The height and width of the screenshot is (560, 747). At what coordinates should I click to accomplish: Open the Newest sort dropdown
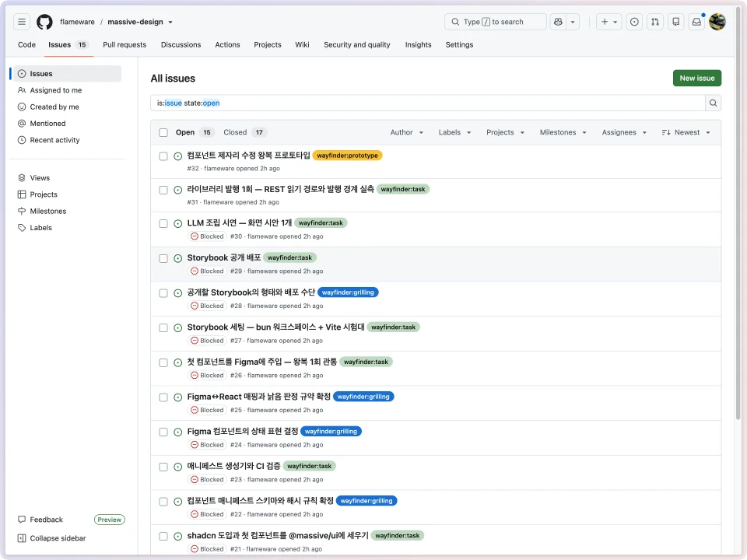click(686, 132)
